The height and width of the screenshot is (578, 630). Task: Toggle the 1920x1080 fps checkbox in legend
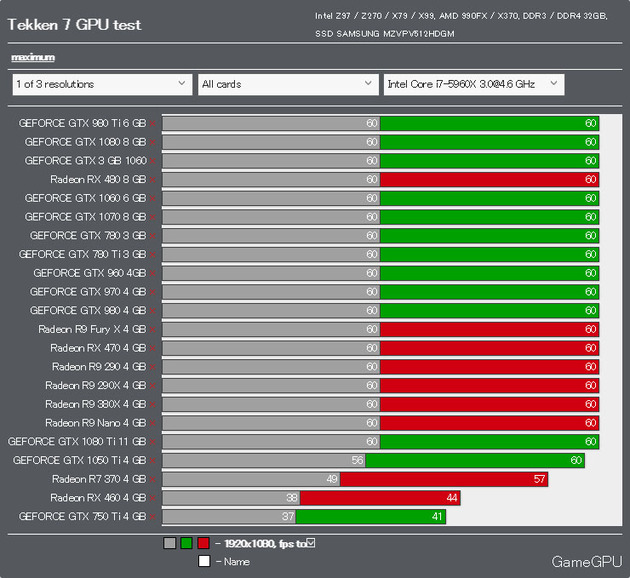[311, 543]
